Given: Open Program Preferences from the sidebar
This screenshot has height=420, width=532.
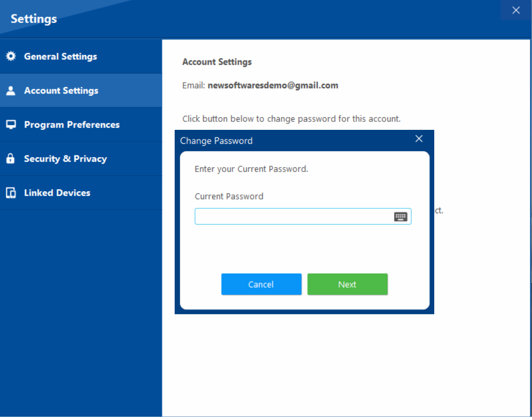Looking at the screenshot, I should pos(72,125).
